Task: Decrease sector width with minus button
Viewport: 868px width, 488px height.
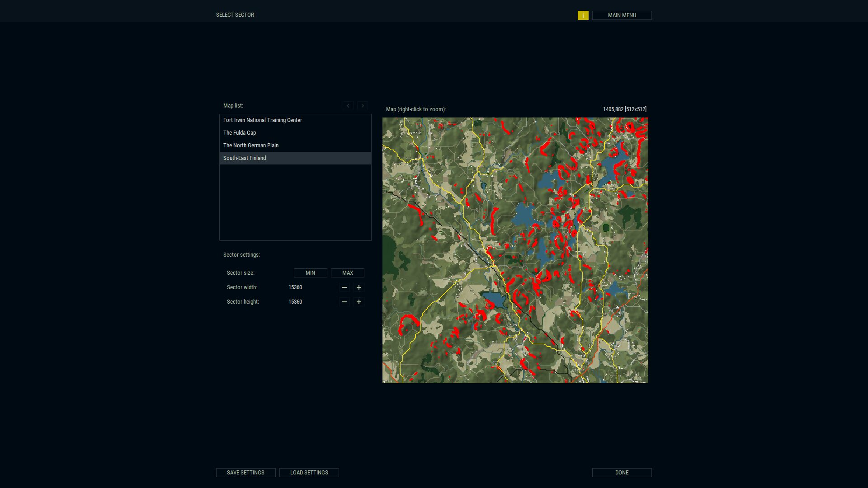Action: [344, 287]
